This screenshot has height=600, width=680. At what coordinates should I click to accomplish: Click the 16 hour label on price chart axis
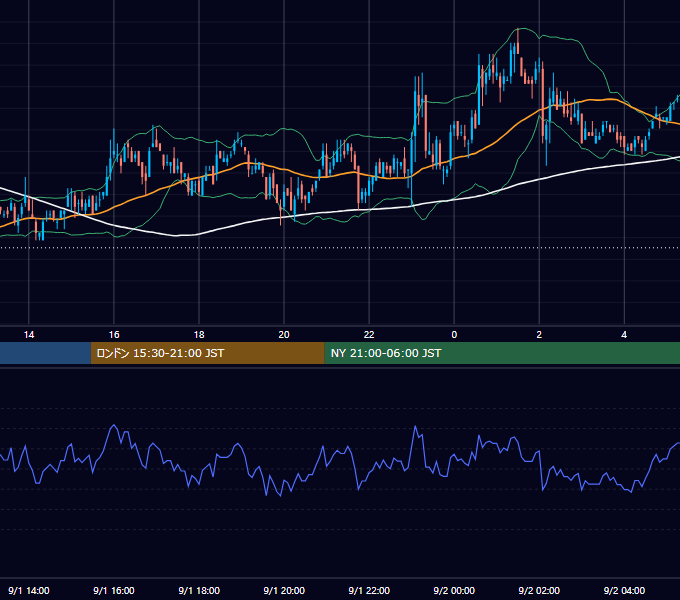pyautogui.click(x=114, y=335)
